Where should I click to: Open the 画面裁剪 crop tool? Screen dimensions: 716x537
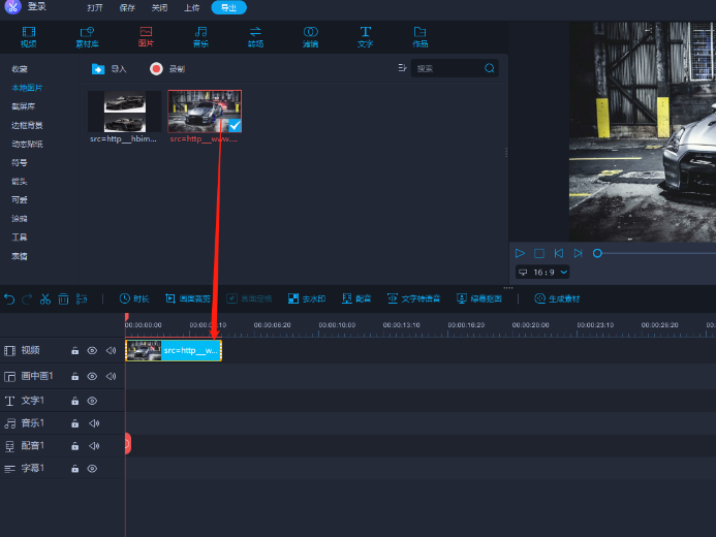point(188,299)
